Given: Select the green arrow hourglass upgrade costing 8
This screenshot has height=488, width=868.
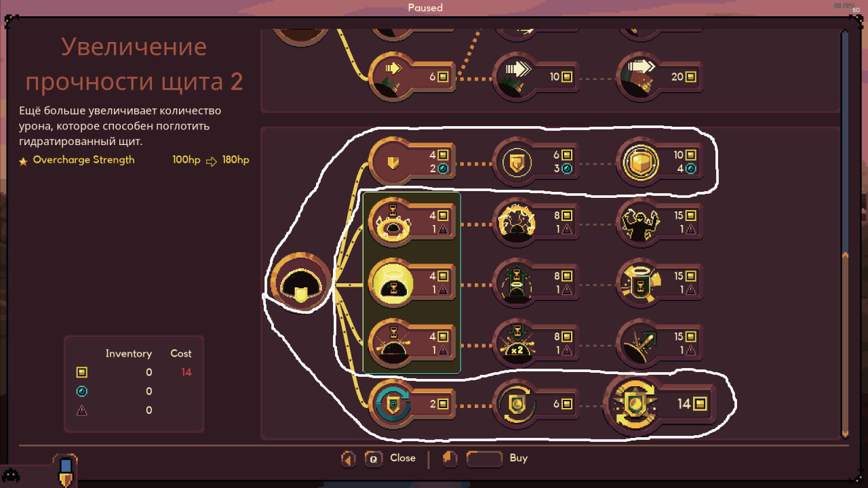Looking at the screenshot, I should [536, 283].
